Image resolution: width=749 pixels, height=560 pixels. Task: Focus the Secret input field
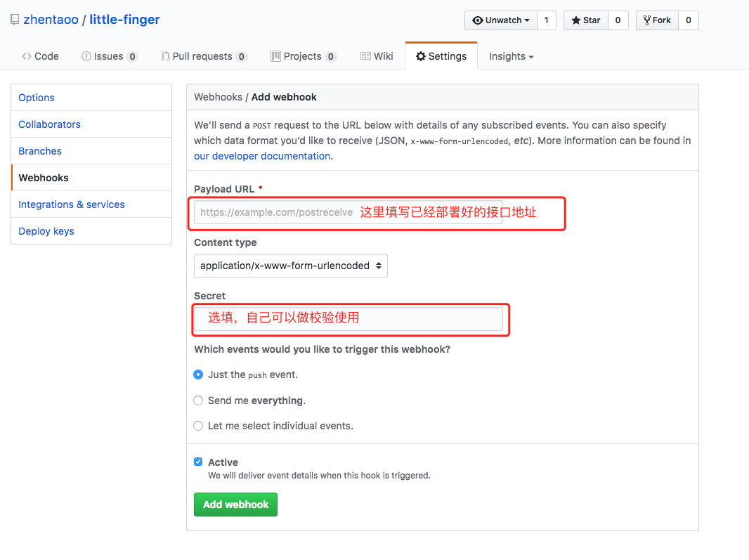point(349,319)
